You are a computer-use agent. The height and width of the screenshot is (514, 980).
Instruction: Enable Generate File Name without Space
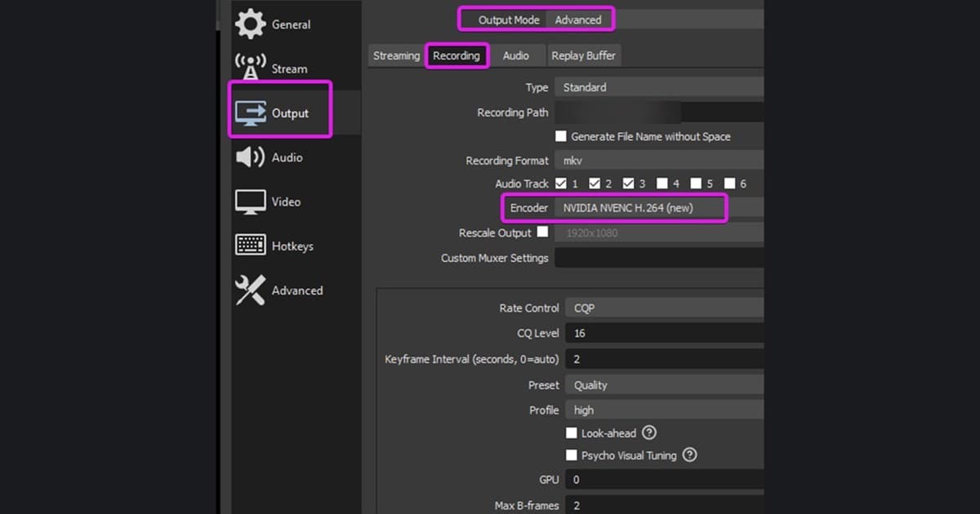[x=561, y=136]
